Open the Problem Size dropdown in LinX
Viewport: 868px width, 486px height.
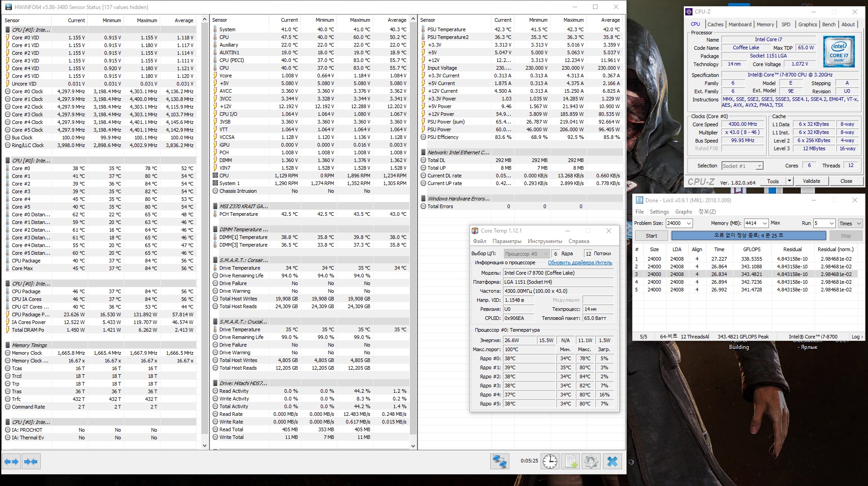tap(688, 223)
